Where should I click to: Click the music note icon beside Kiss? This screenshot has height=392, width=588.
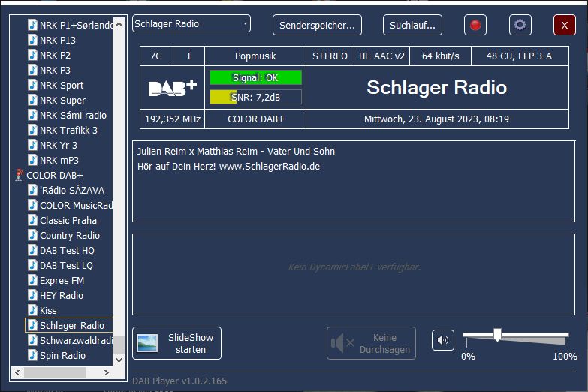32,310
